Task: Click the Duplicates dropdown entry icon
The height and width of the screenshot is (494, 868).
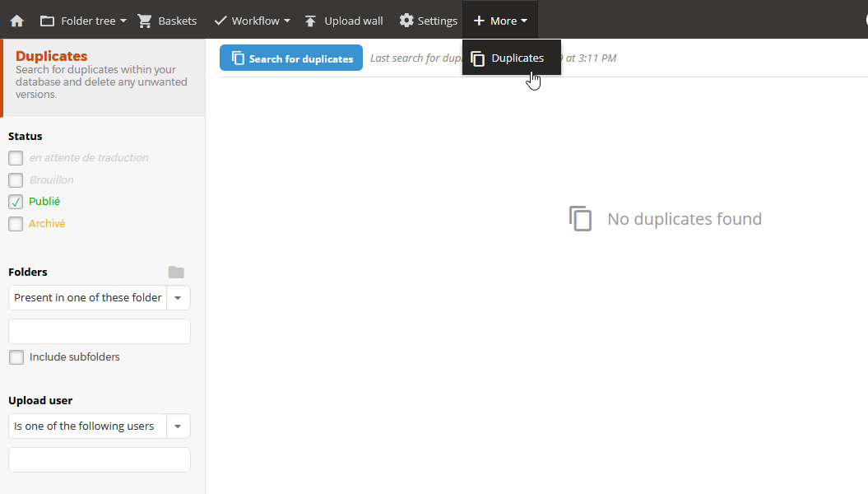Action: [x=478, y=58]
